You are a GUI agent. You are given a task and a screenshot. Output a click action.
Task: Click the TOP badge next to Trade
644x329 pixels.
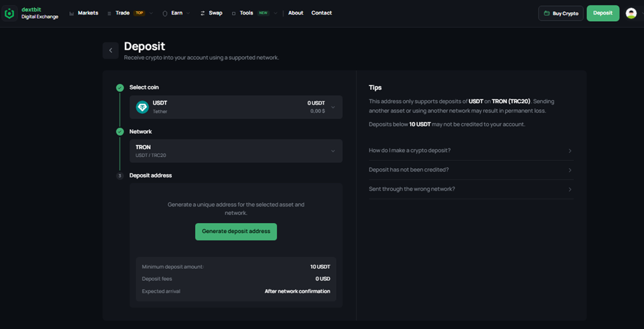point(140,13)
